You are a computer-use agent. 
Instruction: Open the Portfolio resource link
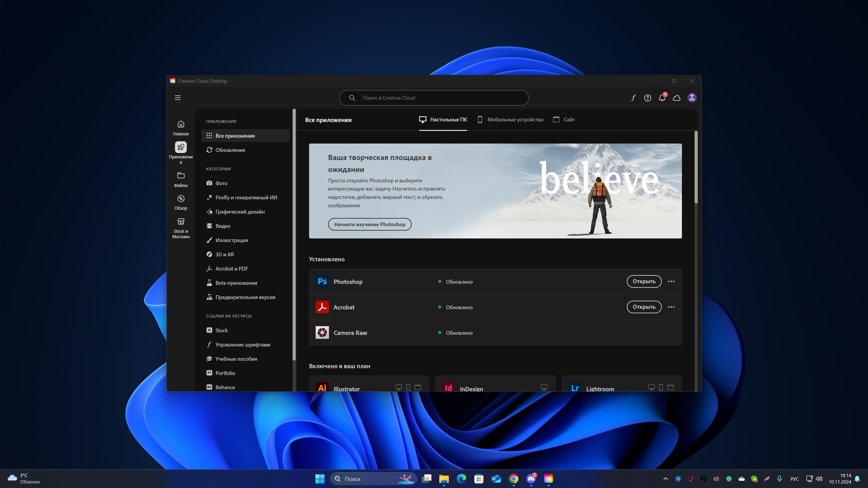coord(246,373)
